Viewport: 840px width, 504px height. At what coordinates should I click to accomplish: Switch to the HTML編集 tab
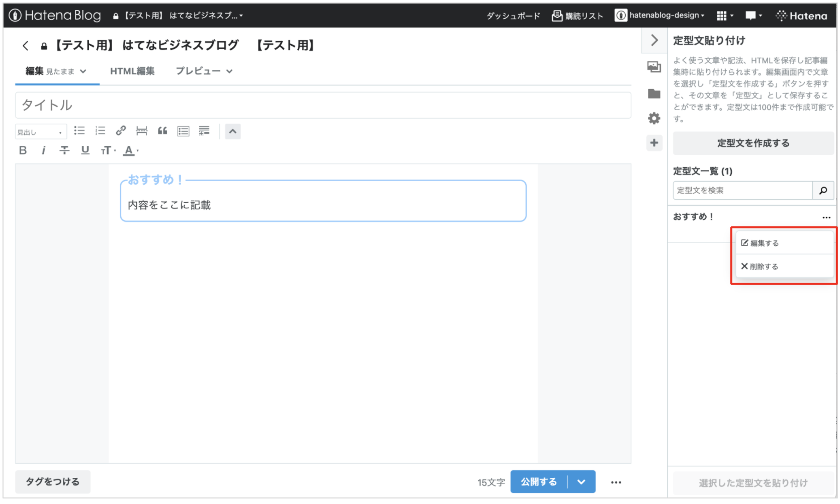pos(132,71)
